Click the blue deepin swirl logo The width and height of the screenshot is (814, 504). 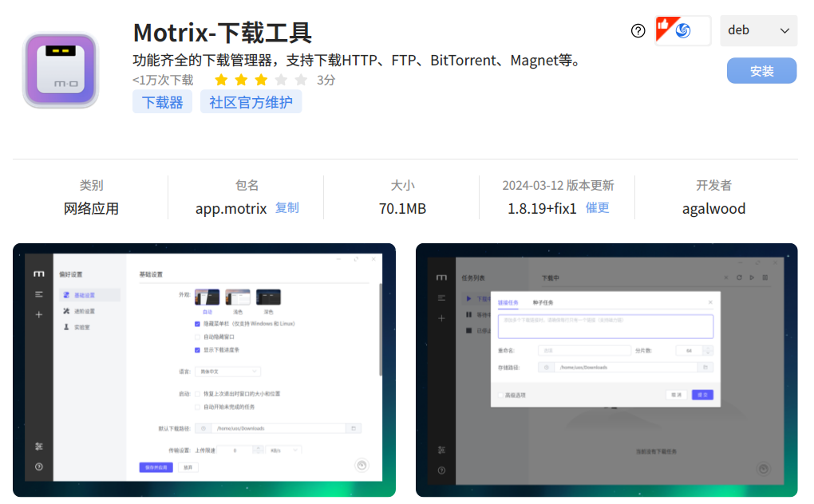point(683,31)
